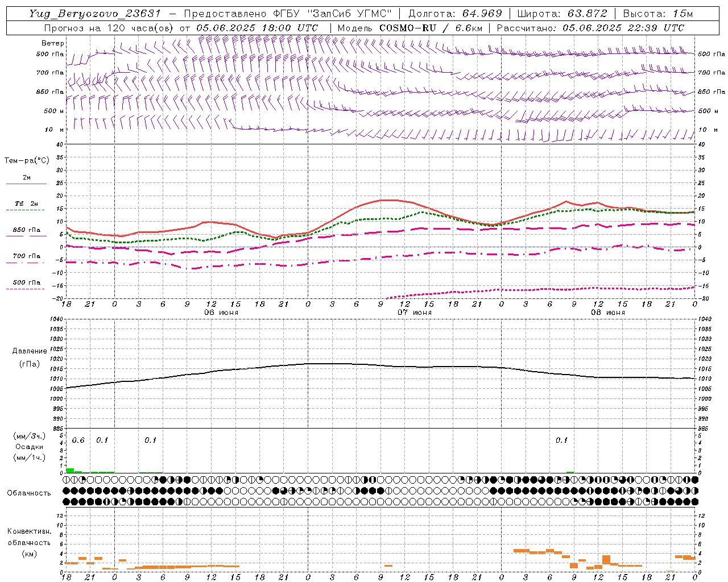This screenshot has width=728, height=582.
Task: Click the Широта: 63.872 header value
Action: [x=562, y=14]
